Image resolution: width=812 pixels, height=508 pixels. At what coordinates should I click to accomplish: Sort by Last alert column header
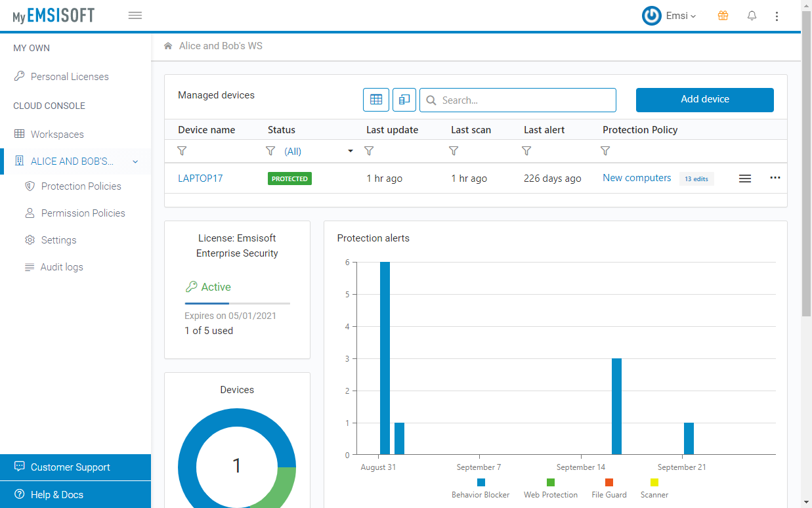tap(544, 130)
